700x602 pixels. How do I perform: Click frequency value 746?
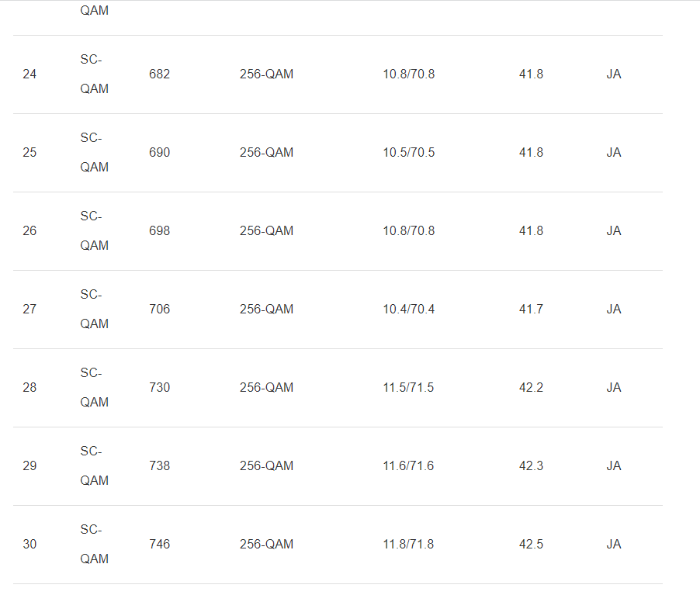coord(159,545)
